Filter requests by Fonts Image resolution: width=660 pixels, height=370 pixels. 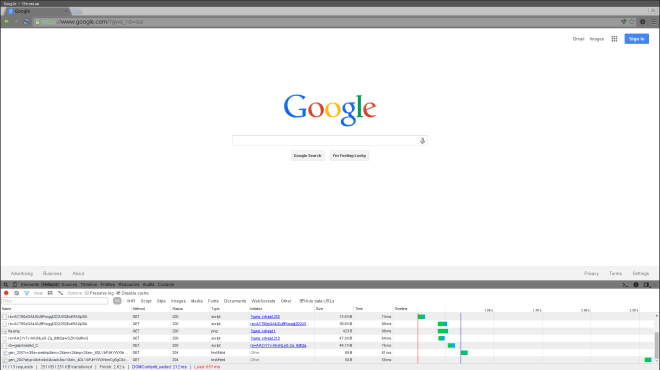coord(213,301)
